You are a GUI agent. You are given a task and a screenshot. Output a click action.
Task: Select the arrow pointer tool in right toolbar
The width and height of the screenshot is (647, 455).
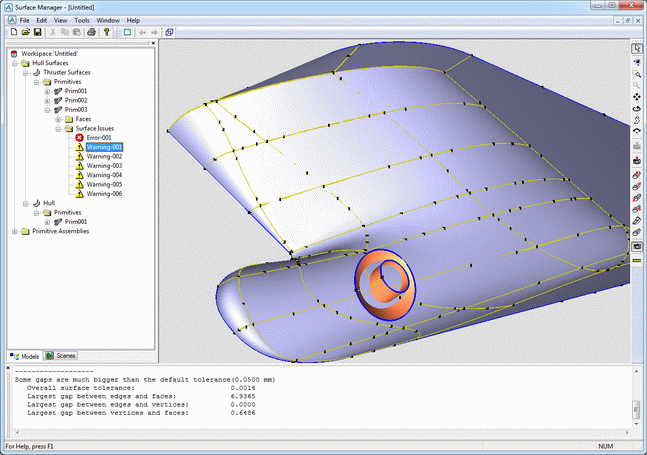tap(637, 48)
